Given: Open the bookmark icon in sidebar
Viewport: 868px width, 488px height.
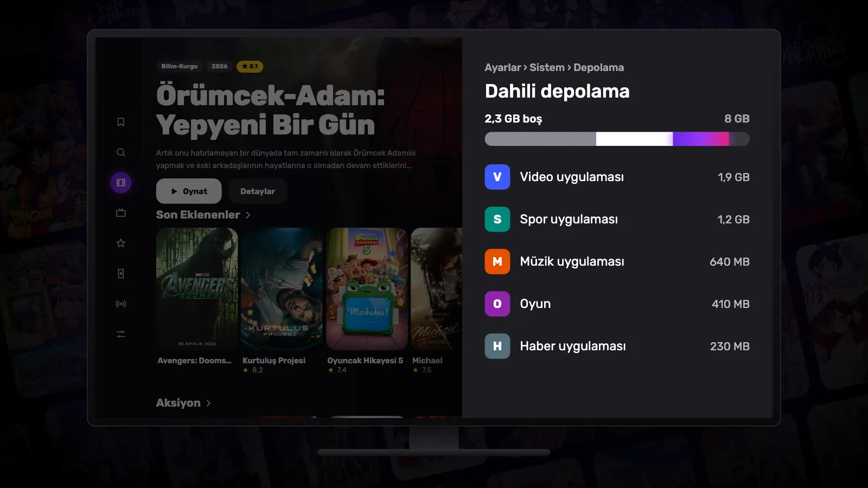Looking at the screenshot, I should (121, 122).
